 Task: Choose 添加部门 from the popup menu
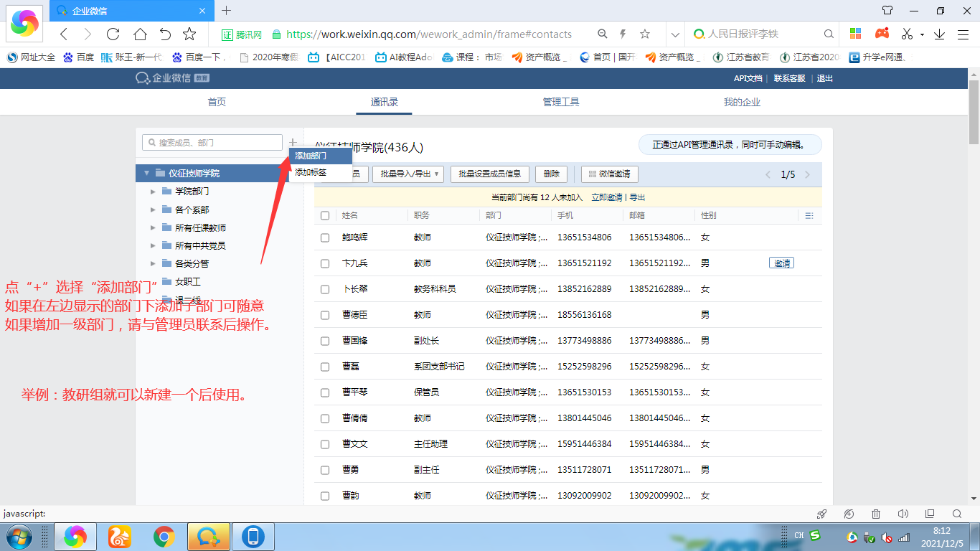coord(311,155)
